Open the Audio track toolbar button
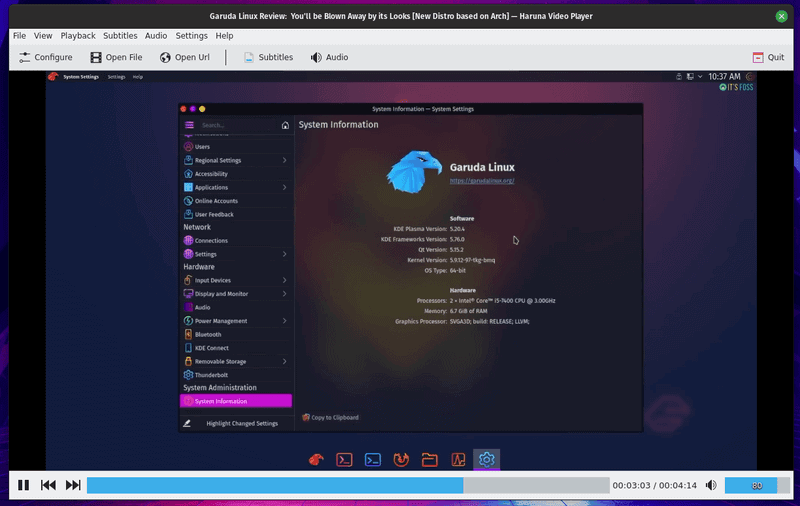 point(329,57)
